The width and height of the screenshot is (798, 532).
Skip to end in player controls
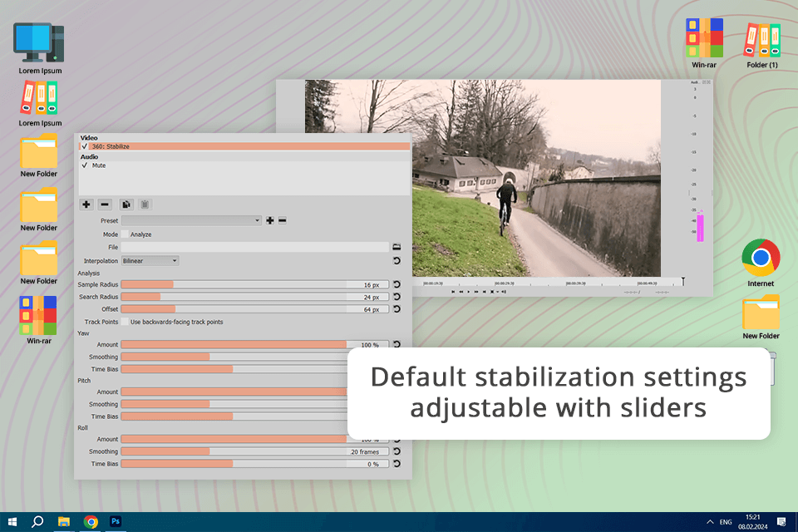[484, 292]
